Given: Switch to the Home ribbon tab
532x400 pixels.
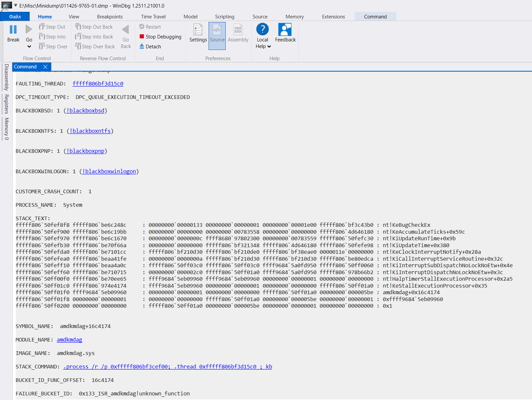Looking at the screenshot, I should pos(45,16).
